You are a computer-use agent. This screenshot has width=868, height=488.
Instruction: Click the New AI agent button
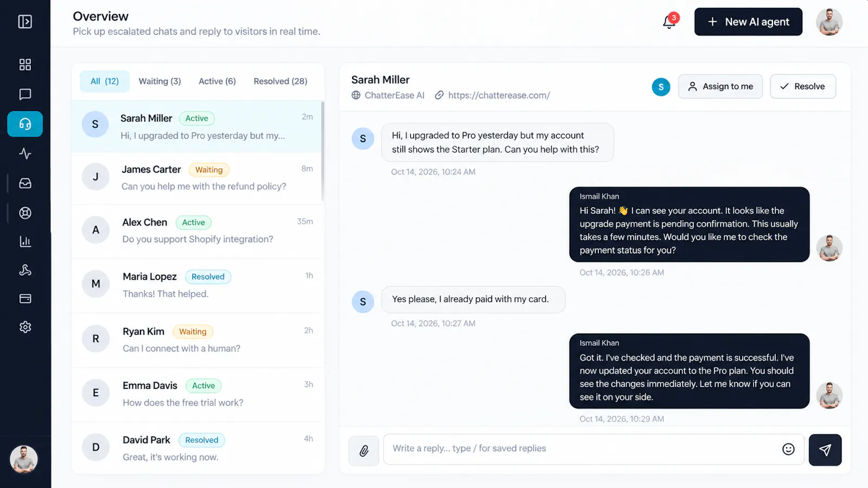pyautogui.click(x=748, y=22)
